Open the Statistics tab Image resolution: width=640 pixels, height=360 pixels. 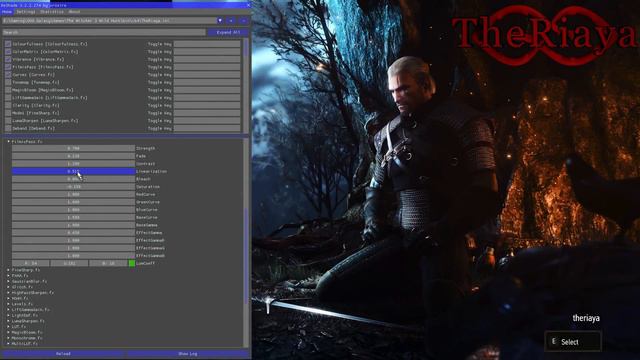[52, 12]
